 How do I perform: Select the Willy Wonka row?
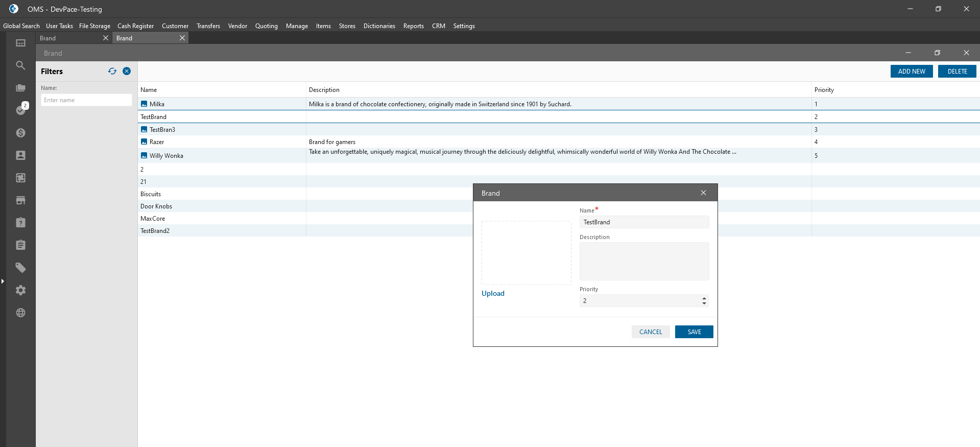tap(166, 156)
